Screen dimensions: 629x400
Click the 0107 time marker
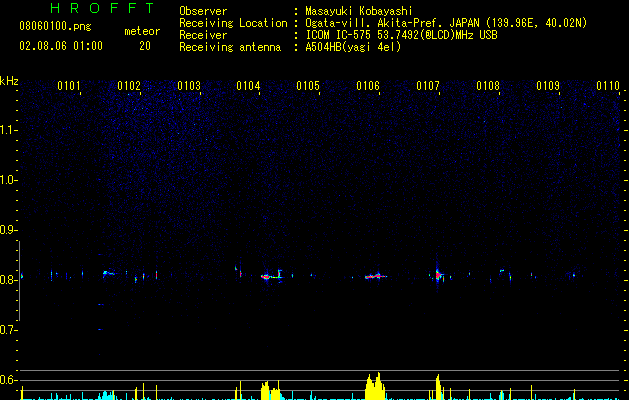(428, 86)
